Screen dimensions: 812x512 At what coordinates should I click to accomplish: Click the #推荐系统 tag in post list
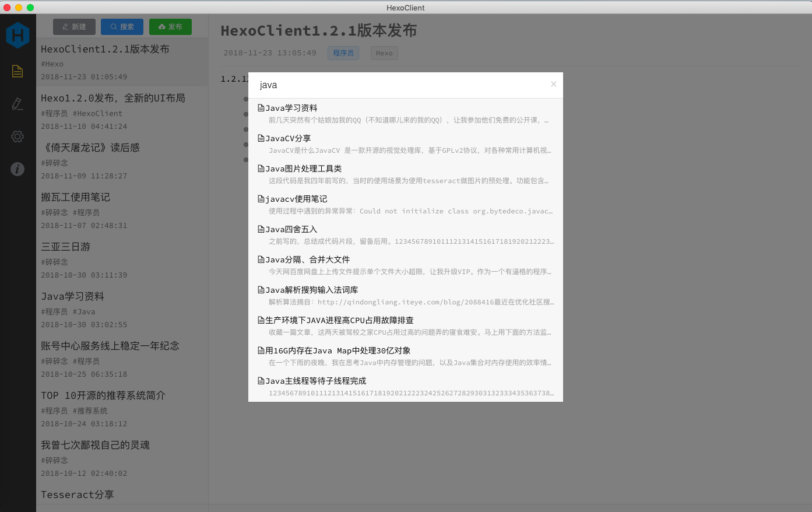coord(90,411)
